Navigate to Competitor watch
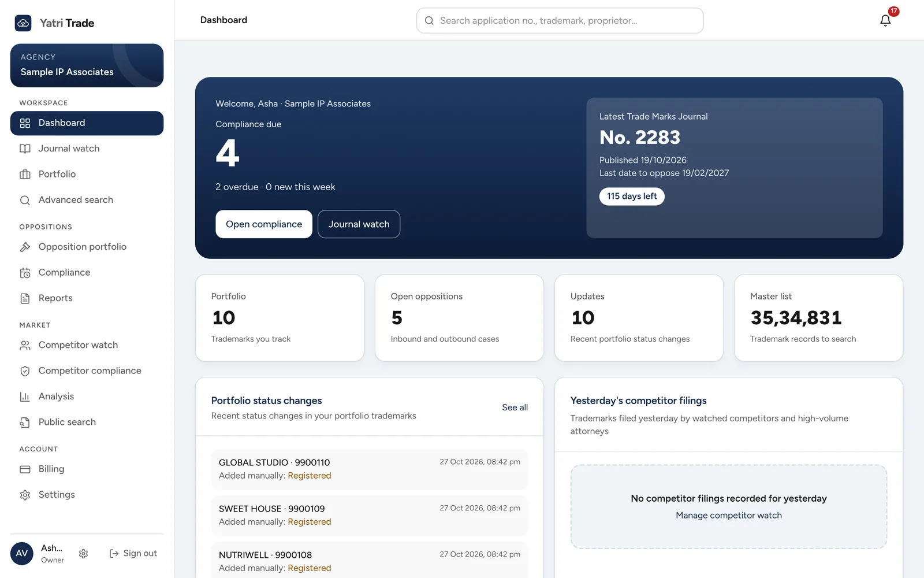924x578 pixels. click(x=87, y=345)
